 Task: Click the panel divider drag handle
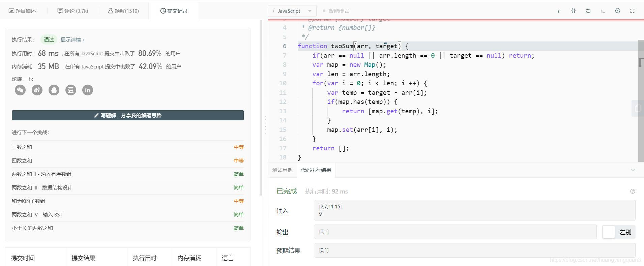[x=265, y=125]
